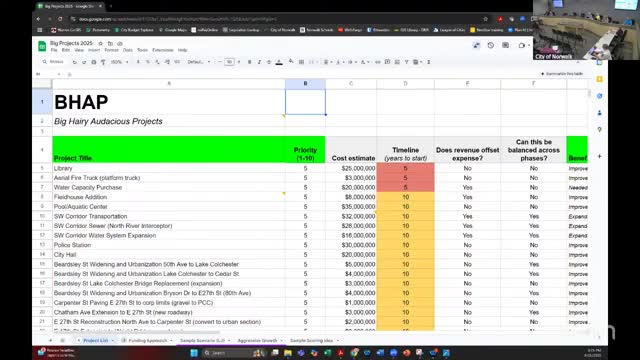
Task: Open the Format menu
Action: 111,50
